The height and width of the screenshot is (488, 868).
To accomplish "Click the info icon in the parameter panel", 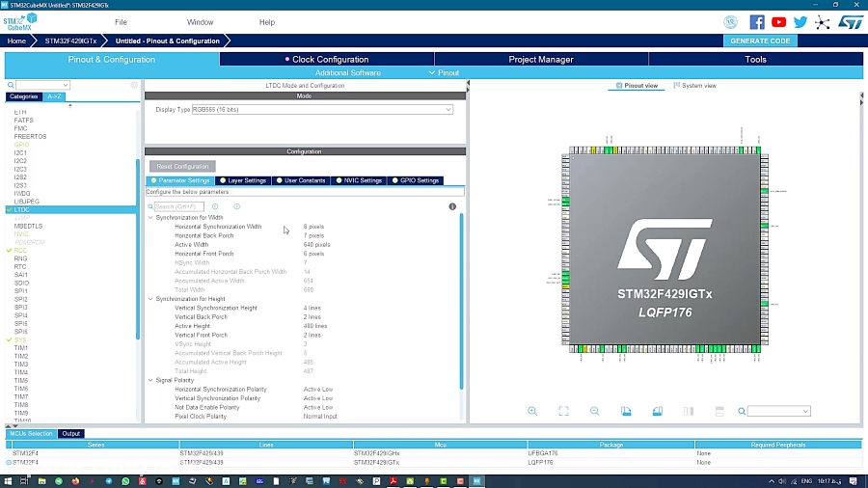I will 452,206.
